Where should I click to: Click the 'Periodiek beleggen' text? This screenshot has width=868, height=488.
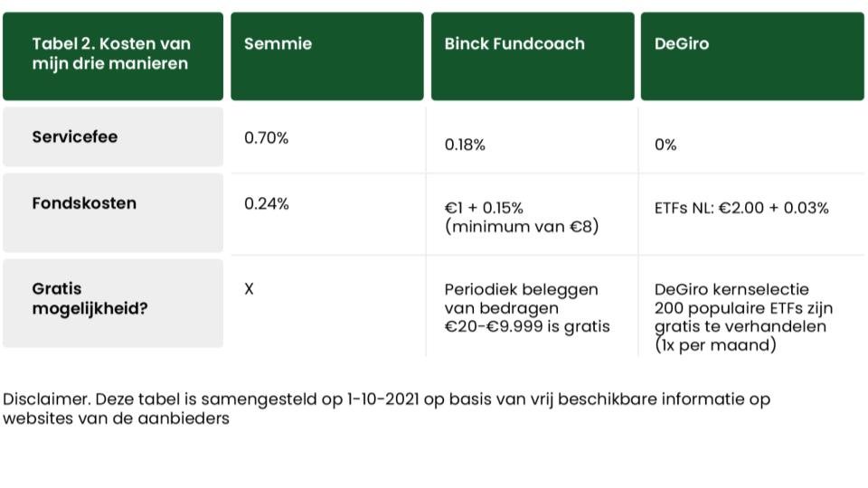(522, 290)
